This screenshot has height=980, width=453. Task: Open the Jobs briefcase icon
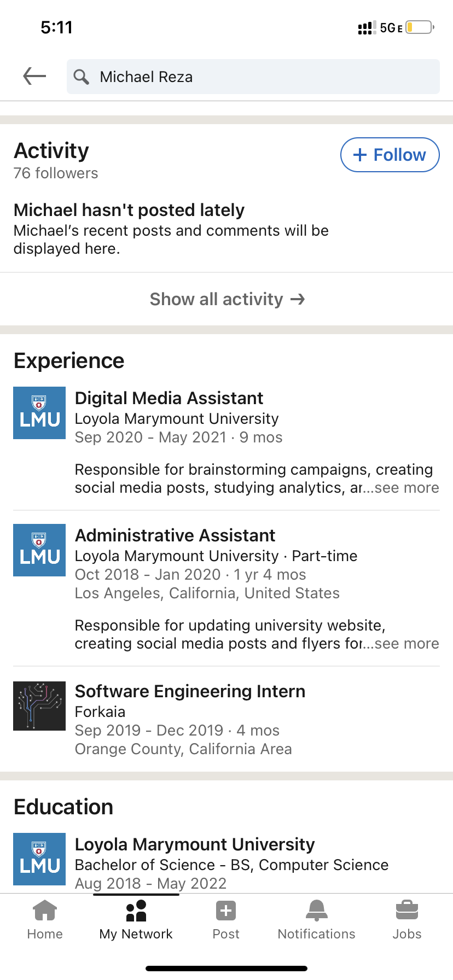point(406,911)
